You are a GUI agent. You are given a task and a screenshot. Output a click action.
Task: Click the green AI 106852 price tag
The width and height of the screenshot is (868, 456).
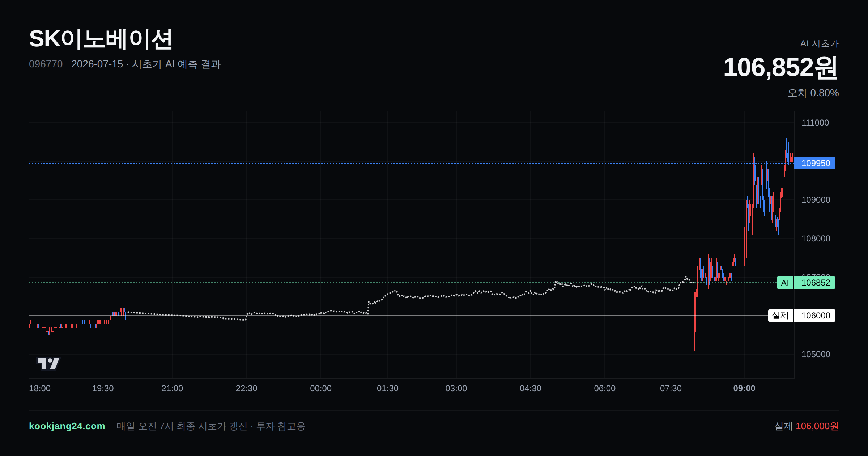pyautogui.click(x=806, y=283)
